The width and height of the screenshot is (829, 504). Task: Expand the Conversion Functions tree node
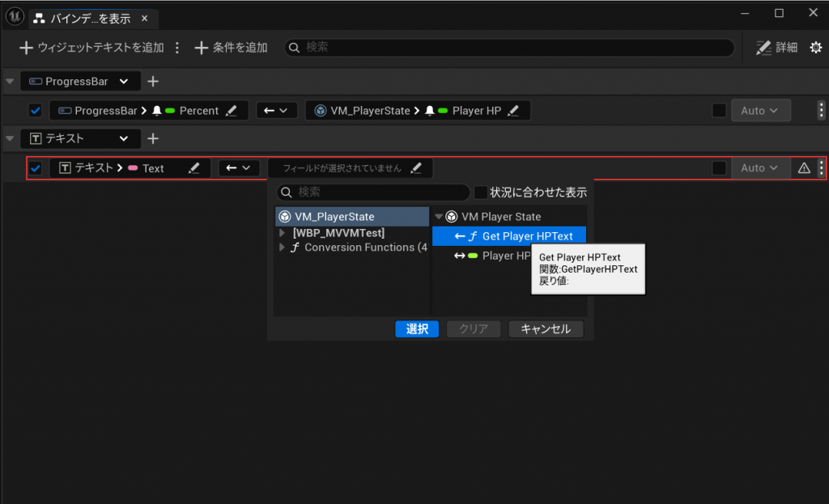[282, 248]
